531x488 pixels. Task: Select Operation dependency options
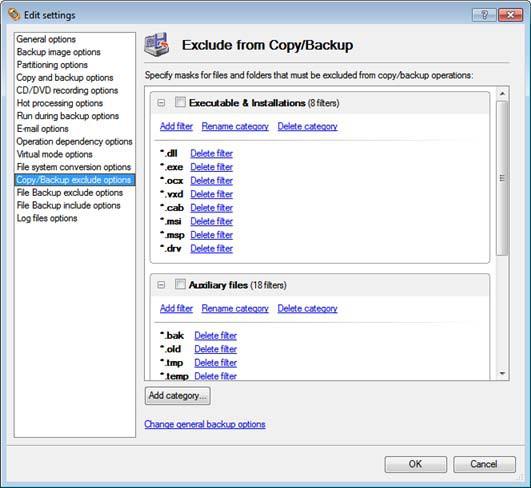[74, 142]
